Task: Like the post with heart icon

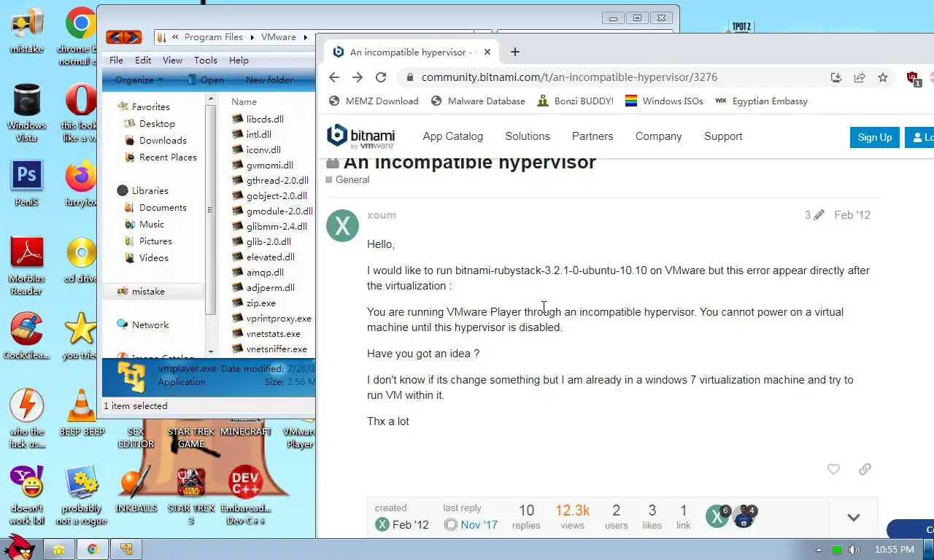Action: coord(833,470)
